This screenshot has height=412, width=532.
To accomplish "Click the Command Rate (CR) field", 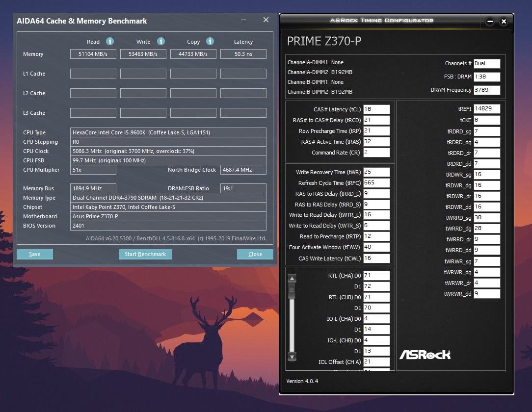I will pyautogui.click(x=376, y=153).
